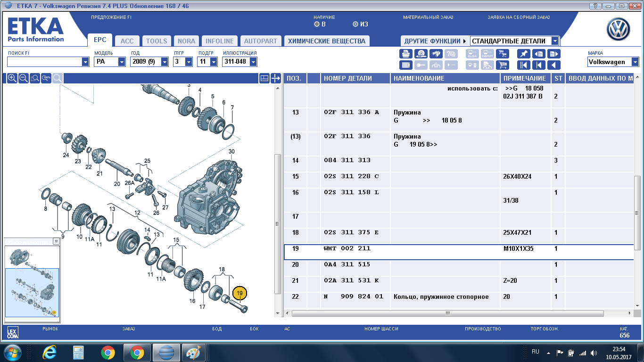Open the TOOLS tab

tap(157, 41)
